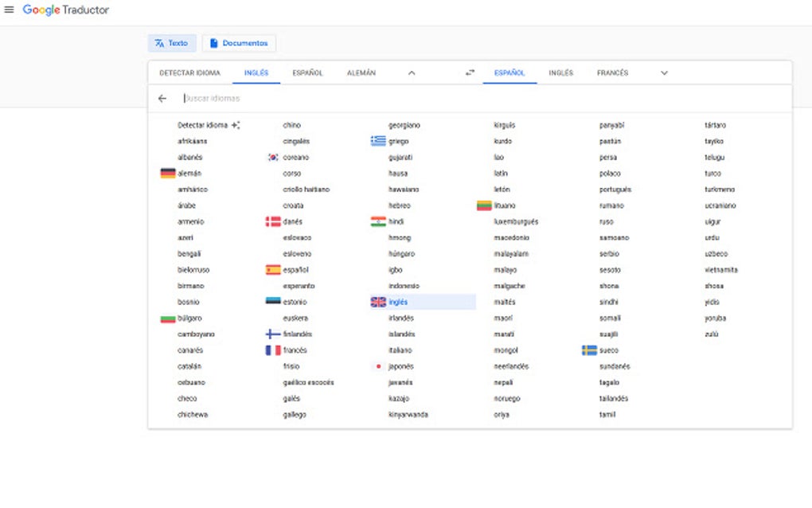The height and width of the screenshot is (508, 812).
Task: Click the Japanese flag next to japonés
Action: [x=378, y=366]
